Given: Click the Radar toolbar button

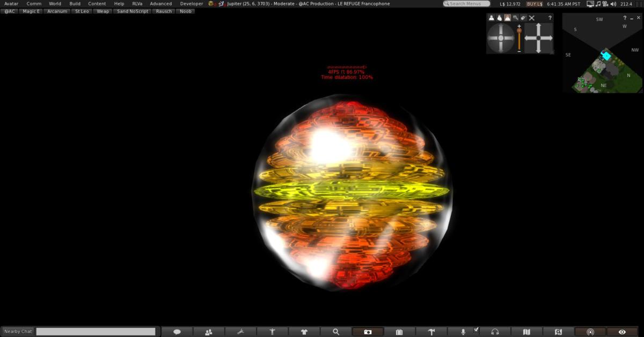Looking at the screenshot, I should [590, 332].
